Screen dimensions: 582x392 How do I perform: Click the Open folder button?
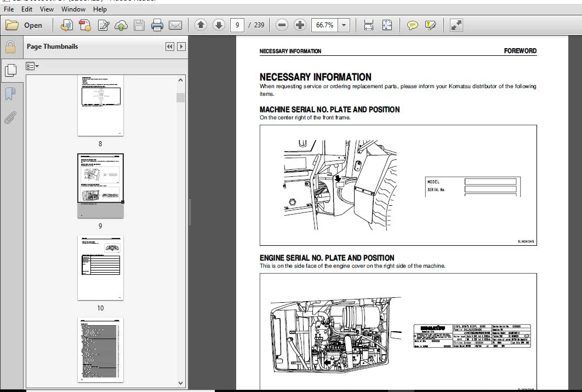(24, 25)
